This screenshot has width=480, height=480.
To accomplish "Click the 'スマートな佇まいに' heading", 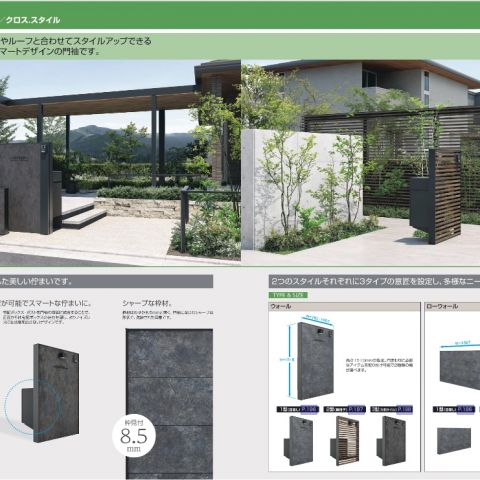I will click(x=46, y=304).
